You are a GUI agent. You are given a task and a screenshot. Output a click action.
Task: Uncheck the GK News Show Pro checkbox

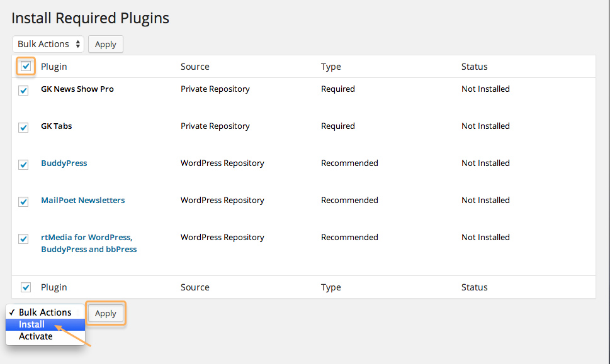[23, 91]
